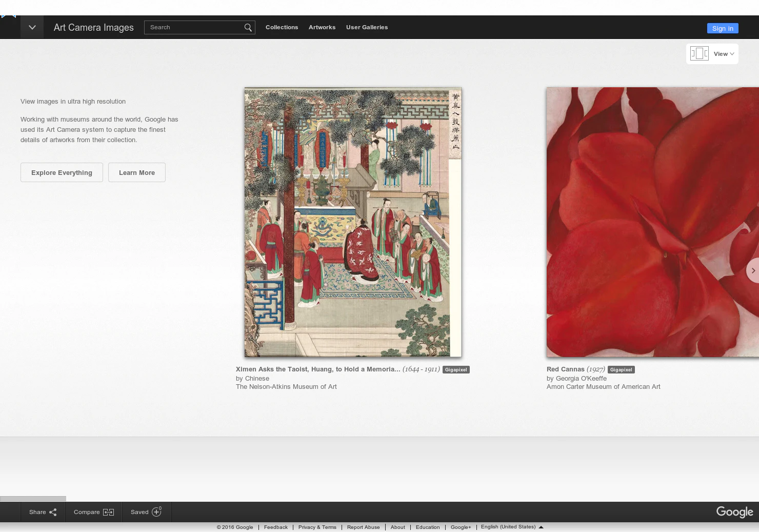Screen dimensions: 759x532
Task: Open the Ximen Asks the Taoist painting thumbnail
Action: pos(353,222)
